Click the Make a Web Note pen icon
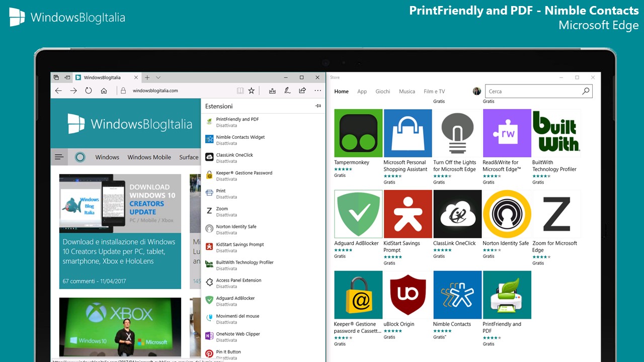 click(x=287, y=90)
